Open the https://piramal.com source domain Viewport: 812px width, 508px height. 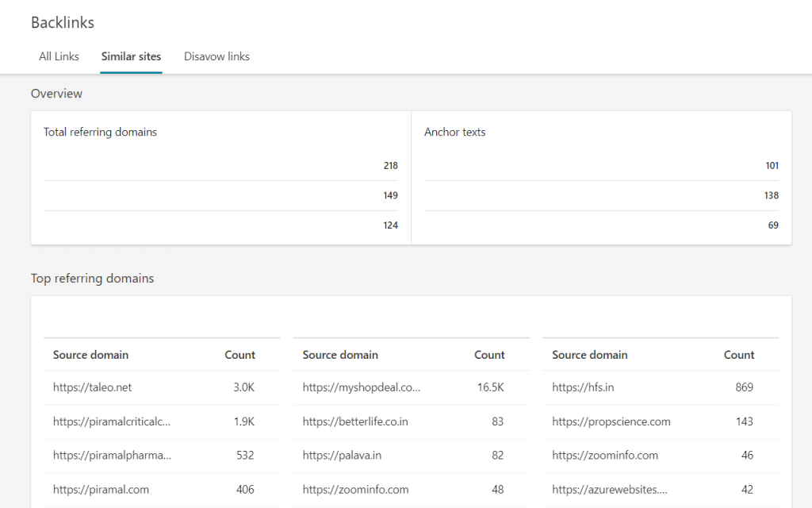coord(101,489)
